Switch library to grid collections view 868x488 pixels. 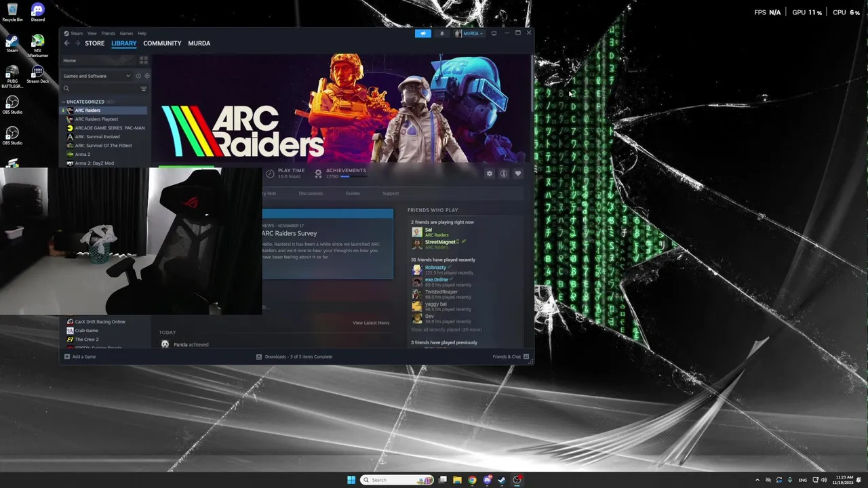pyautogui.click(x=143, y=60)
